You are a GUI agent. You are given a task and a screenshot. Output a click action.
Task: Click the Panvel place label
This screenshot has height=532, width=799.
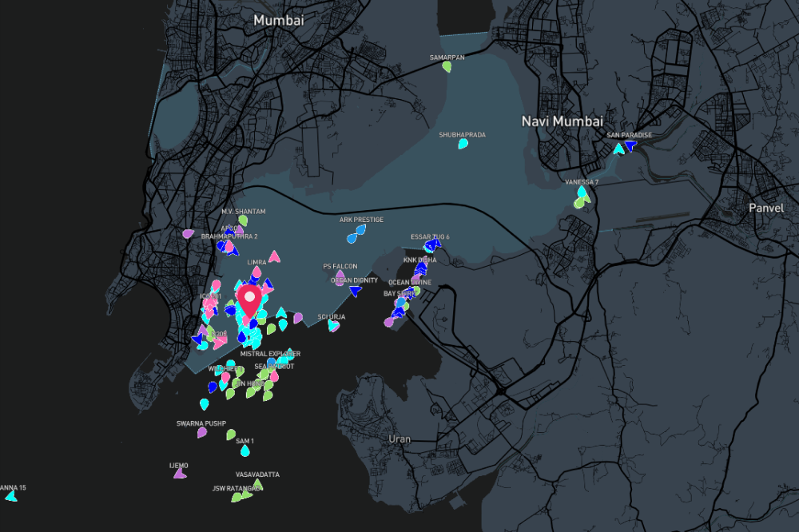pyautogui.click(x=766, y=208)
